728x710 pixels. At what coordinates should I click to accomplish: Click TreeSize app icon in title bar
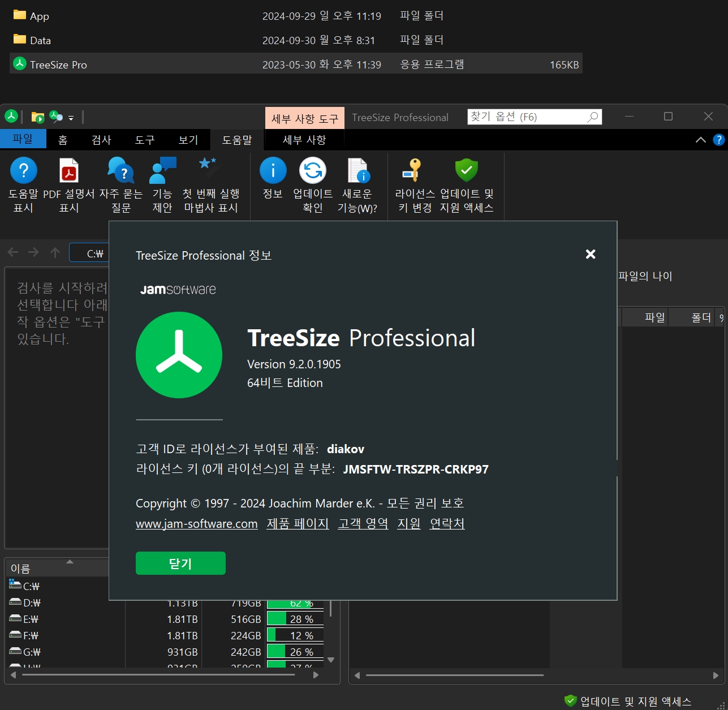[11, 117]
